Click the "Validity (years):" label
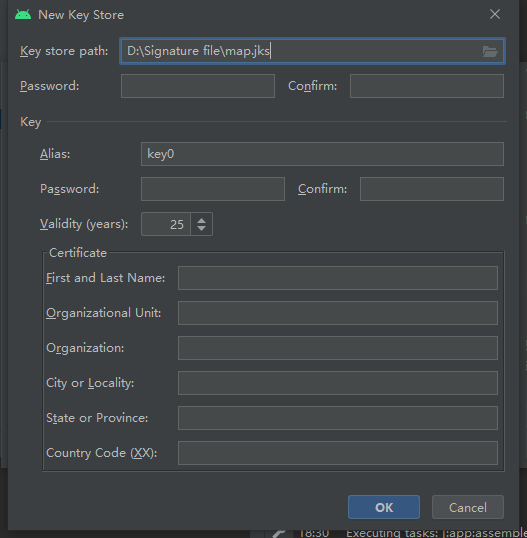The width and height of the screenshot is (527, 538). pos(84,224)
